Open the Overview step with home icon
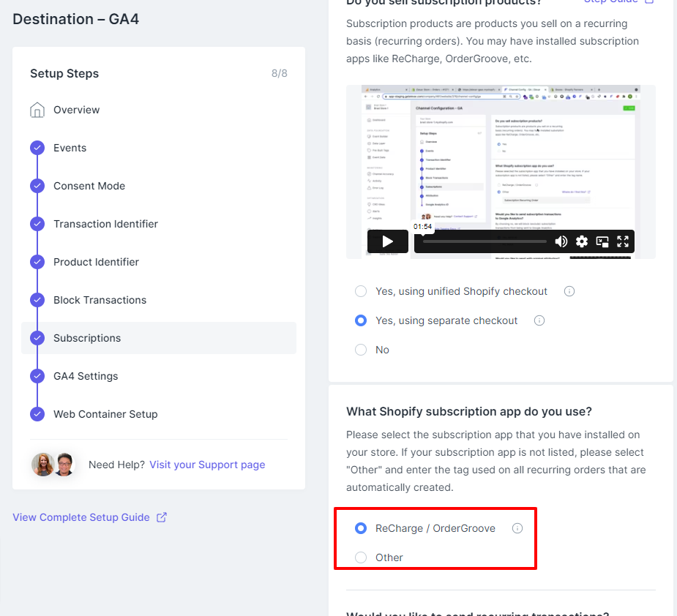Screen dimensions: 677x616 pos(37,110)
